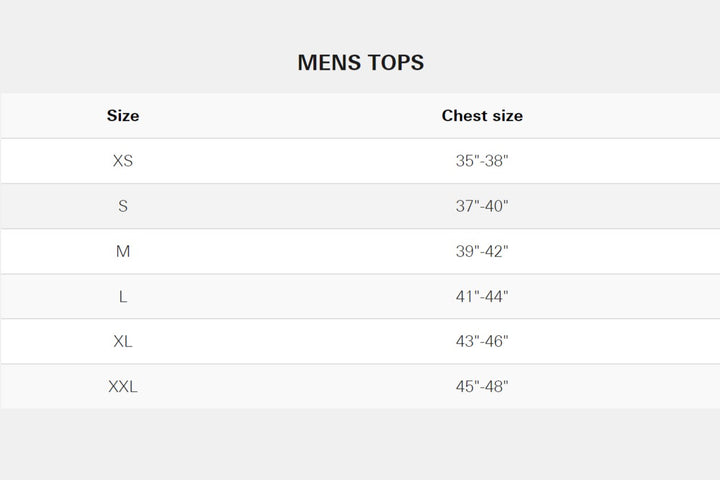Select the XL size cell
Screen dimensions: 720x480
pos(123,341)
